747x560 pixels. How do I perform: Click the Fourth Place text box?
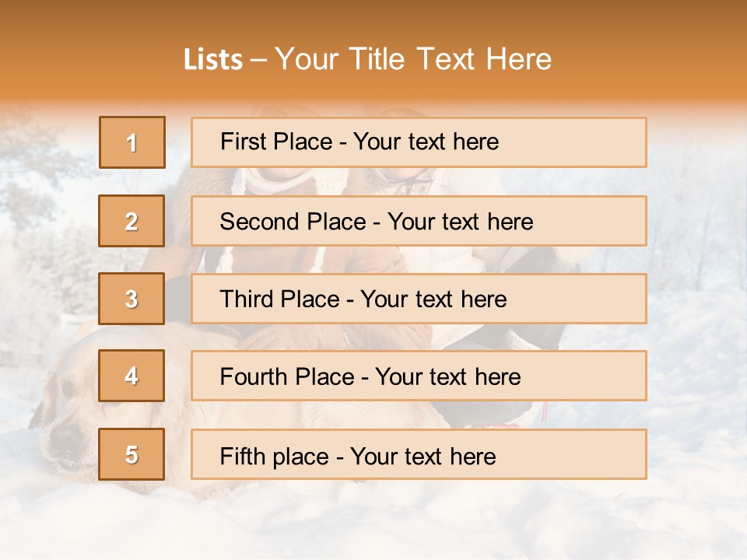(419, 376)
